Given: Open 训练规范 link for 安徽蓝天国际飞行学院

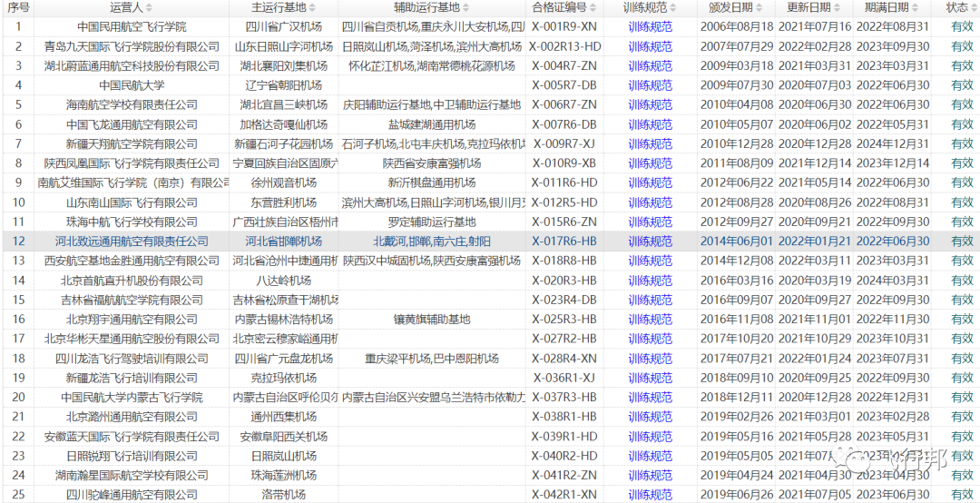Looking at the screenshot, I should (x=650, y=436).
